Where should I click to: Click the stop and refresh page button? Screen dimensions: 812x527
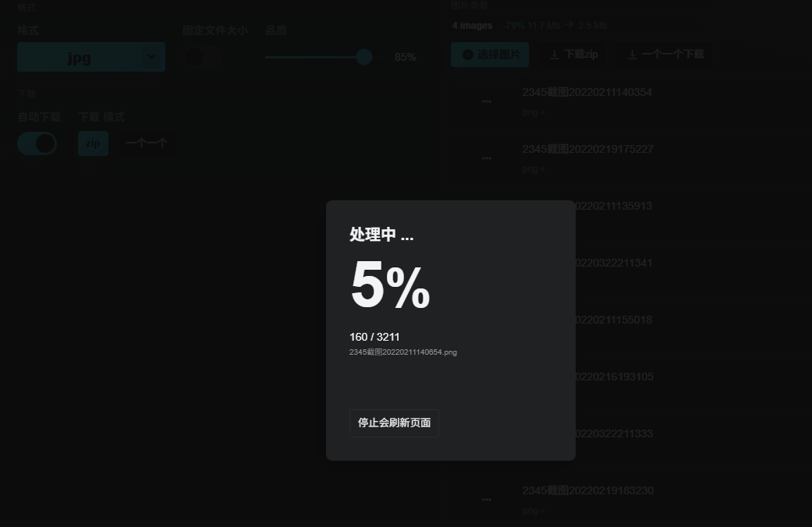pos(394,423)
